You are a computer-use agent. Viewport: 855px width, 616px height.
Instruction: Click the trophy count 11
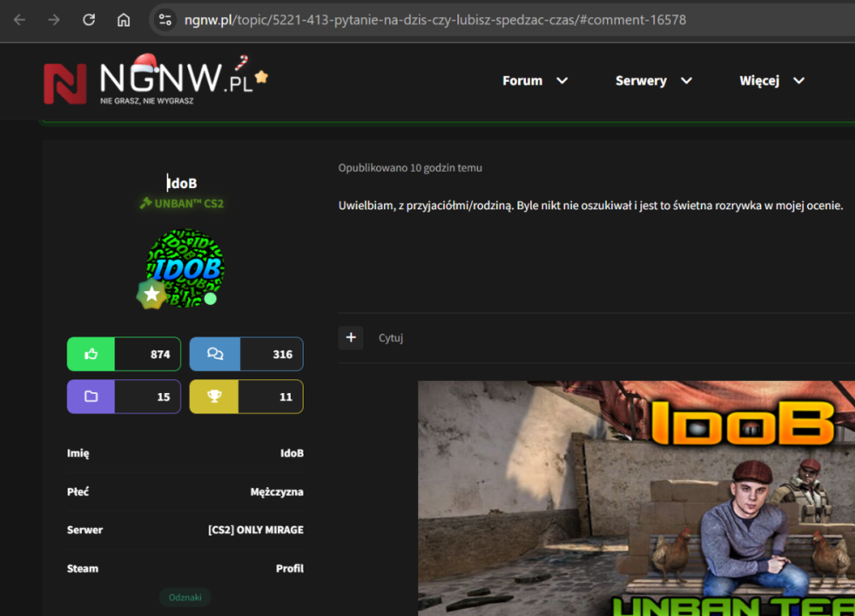pos(286,397)
